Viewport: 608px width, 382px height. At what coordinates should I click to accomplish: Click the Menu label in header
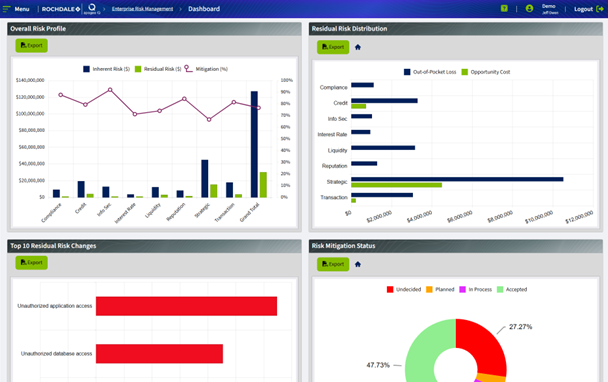(x=22, y=9)
